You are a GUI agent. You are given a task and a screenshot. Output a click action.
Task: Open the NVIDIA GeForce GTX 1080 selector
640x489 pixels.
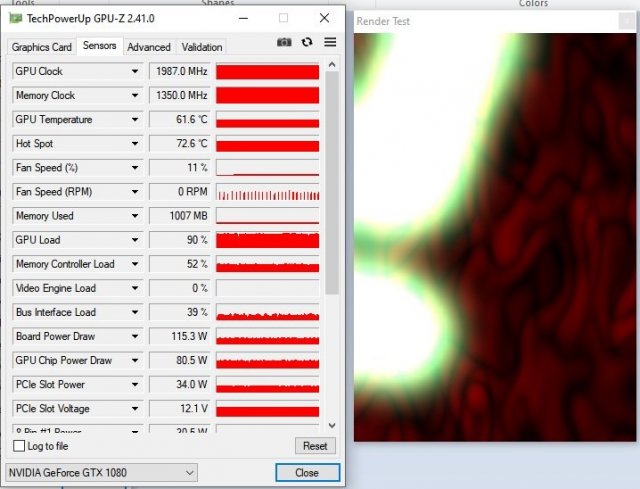click(101, 472)
